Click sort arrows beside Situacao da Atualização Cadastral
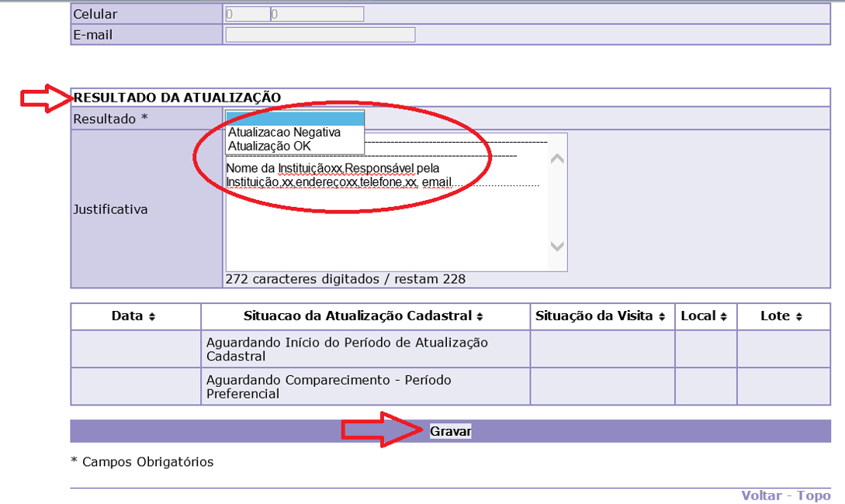Screen dimensions: 845x504 (480, 316)
